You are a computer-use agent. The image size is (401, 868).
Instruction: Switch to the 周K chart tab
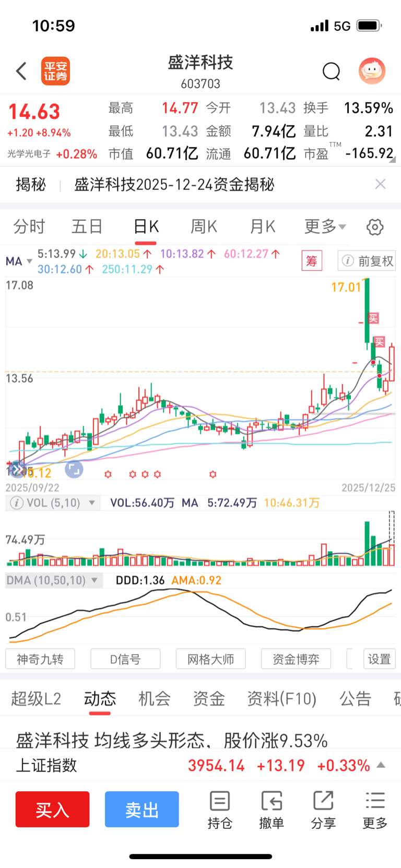[204, 227]
